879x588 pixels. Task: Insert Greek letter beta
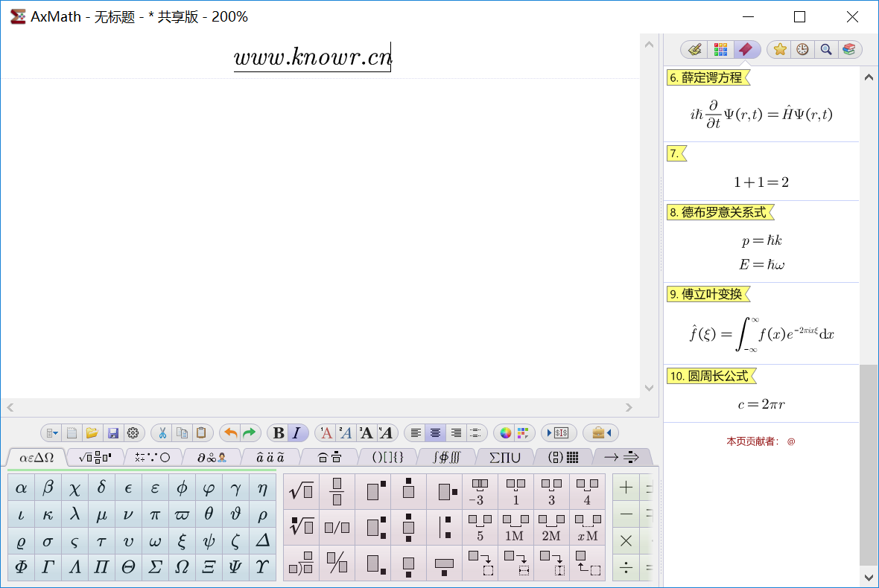coord(48,488)
